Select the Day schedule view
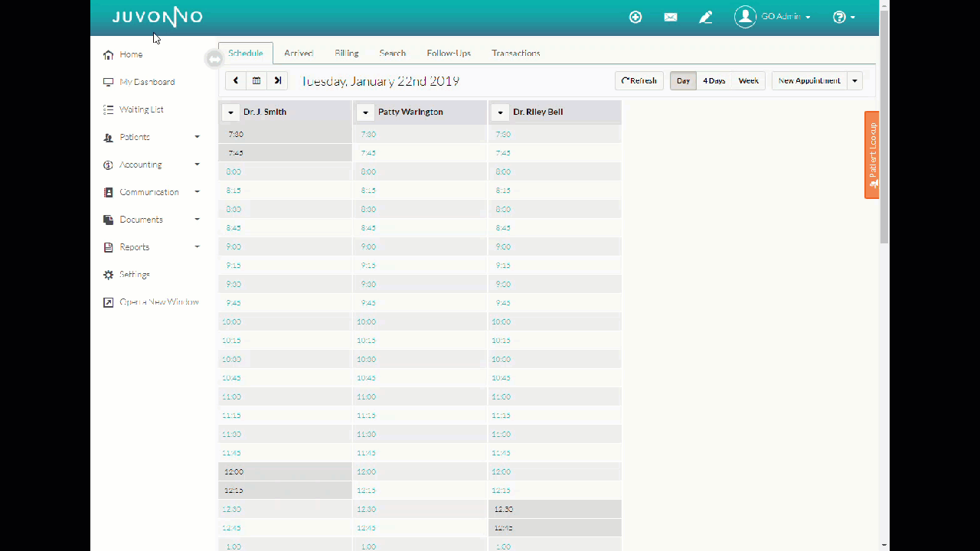Image resolution: width=980 pixels, height=551 pixels. (x=682, y=80)
